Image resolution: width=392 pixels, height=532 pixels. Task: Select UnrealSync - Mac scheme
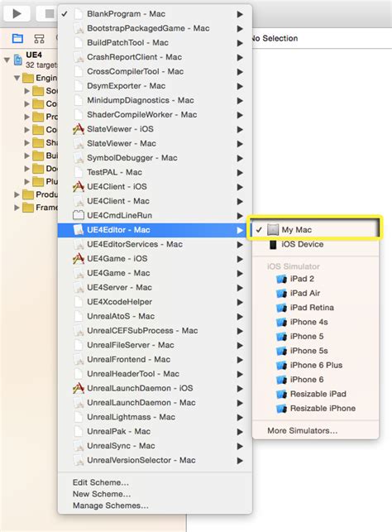155,446
